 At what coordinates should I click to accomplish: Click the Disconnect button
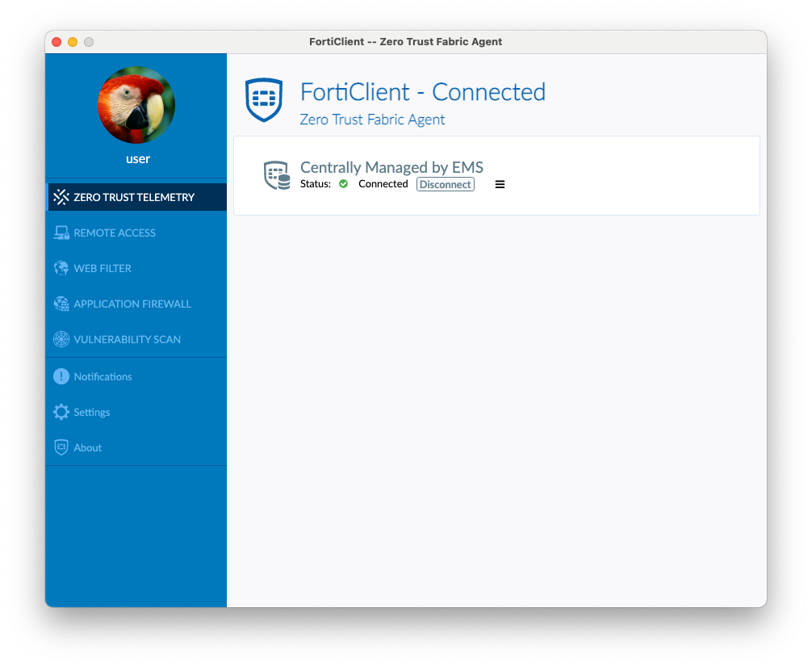click(x=445, y=184)
